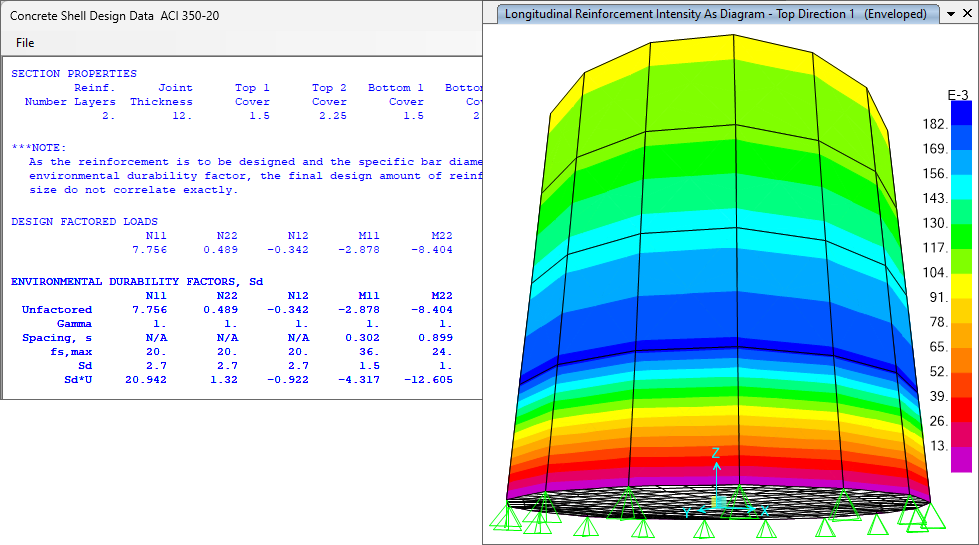Image resolution: width=979 pixels, height=545 pixels.
Task: Click the Sd*U value 20.942
Action: click(x=145, y=380)
